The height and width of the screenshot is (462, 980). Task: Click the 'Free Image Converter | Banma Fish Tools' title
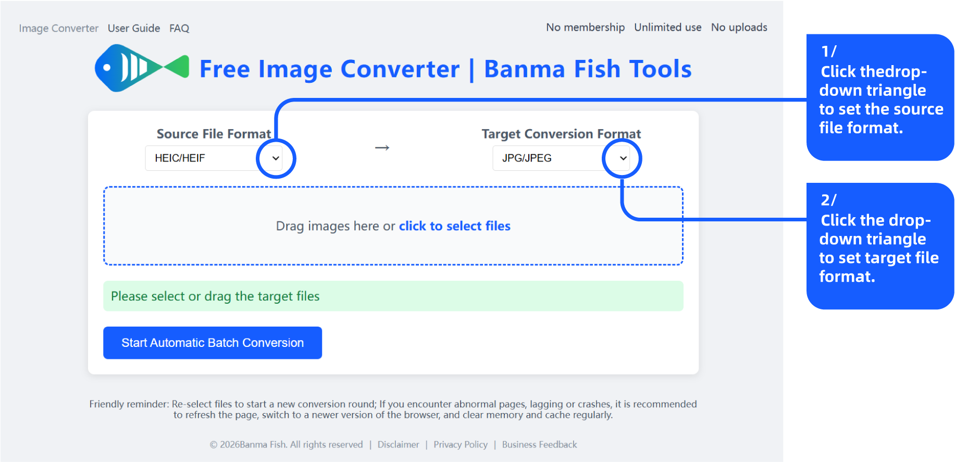coord(445,69)
